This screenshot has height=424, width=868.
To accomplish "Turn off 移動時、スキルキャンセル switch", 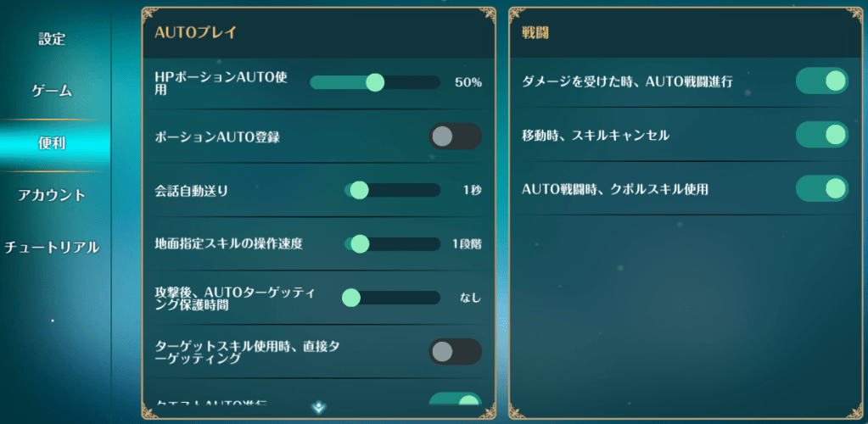I will click(821, 135).
